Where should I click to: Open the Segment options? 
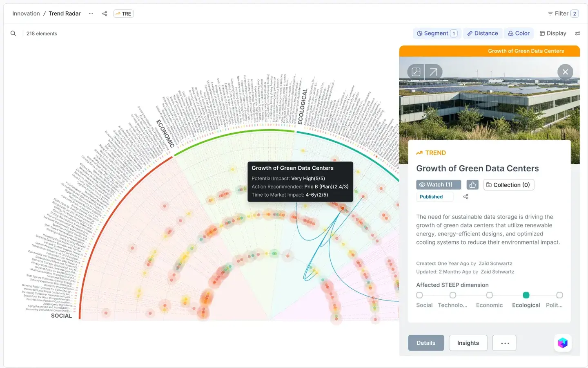click(437, 34)
